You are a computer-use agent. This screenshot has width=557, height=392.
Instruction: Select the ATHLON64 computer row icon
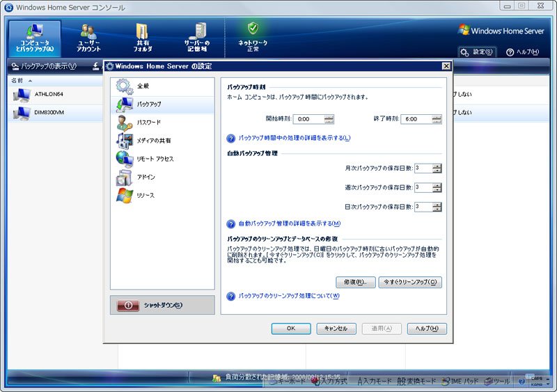pyautogui.click(x=22, y=95)
